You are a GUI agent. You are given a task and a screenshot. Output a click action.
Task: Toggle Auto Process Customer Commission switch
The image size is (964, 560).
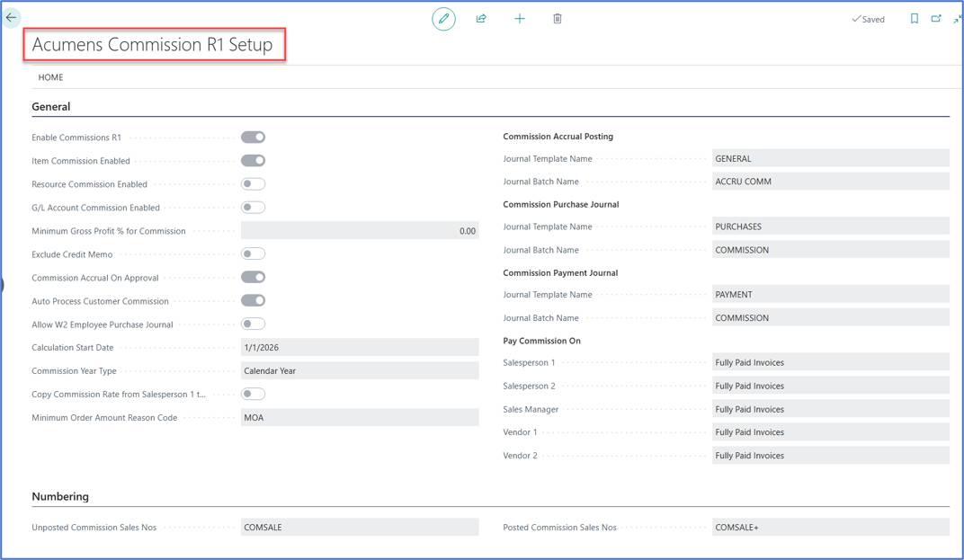click(x=253, y=300)
